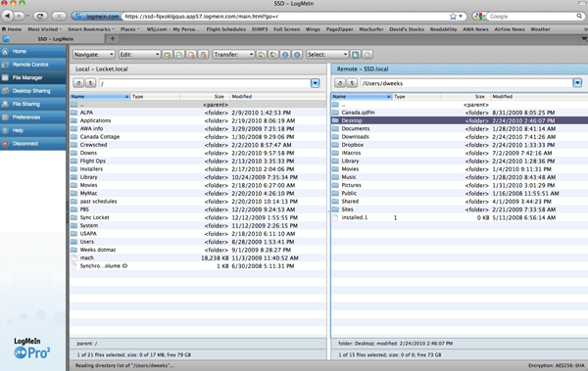The height and width of the screenshot is (371, 588).
Task: Click the LogMeIn Pro² logo
Action: [x=31, y=348]
